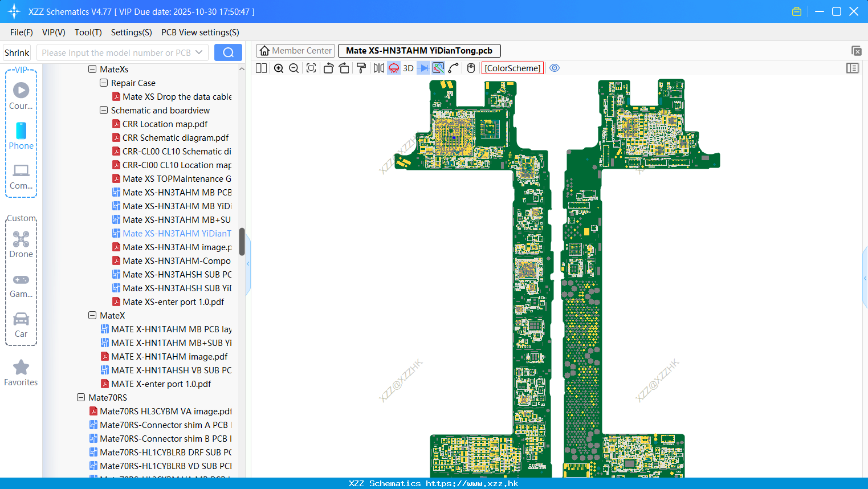Toggle the diode symbol mode

pos(423,68)
